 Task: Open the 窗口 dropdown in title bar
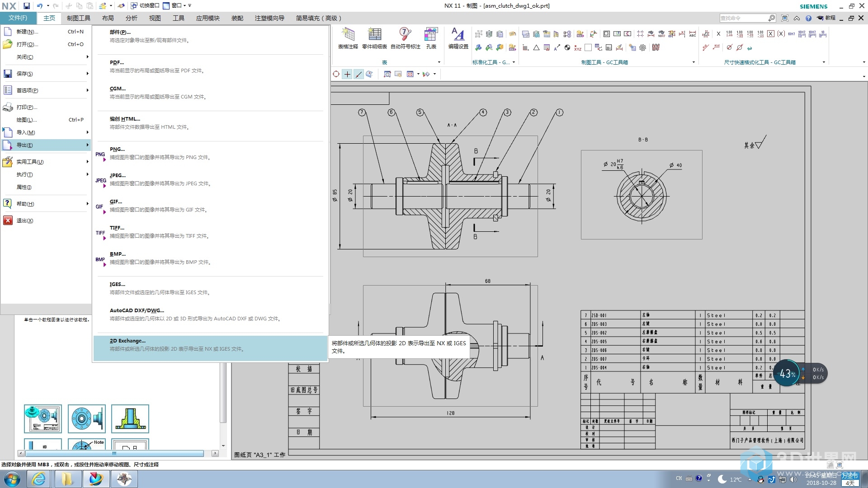pyautogui.click(x=177, y=6)
